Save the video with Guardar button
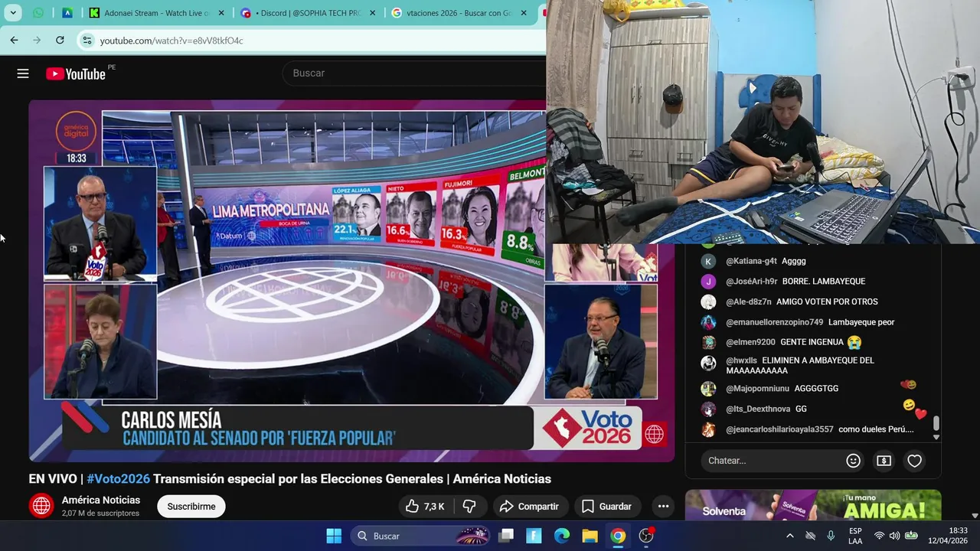Viewport: 980px width, 551px height. pos(606,507)
